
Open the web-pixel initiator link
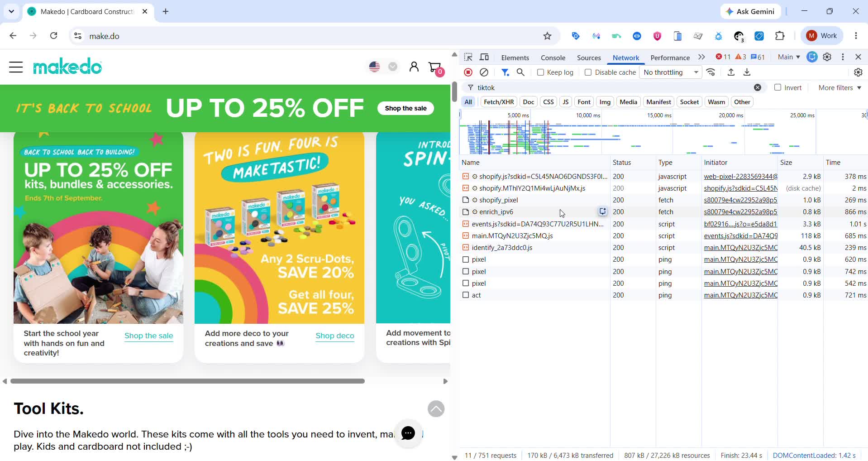[740, 177]
